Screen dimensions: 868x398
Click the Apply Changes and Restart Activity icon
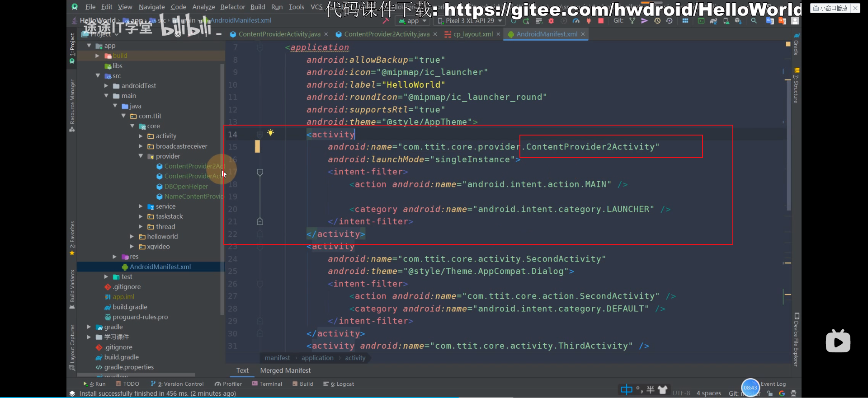tap(526, 21)
